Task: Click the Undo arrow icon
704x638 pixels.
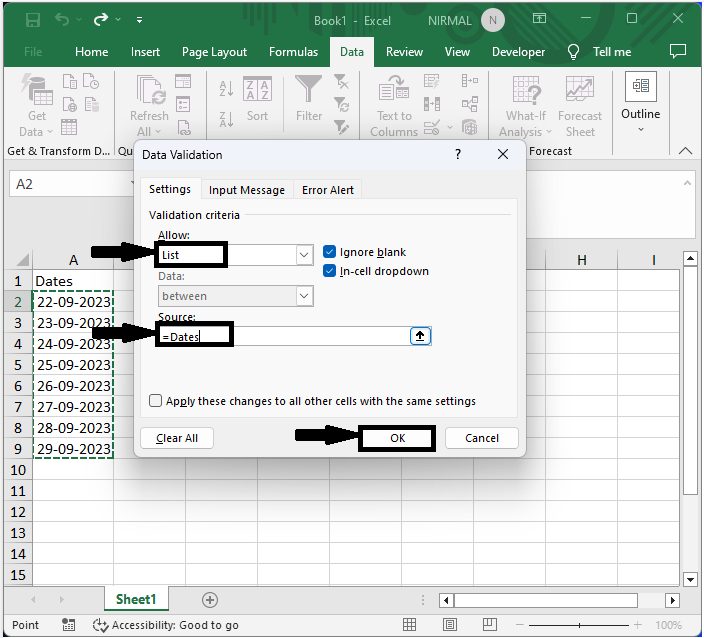Action: (x=62, y=19)
